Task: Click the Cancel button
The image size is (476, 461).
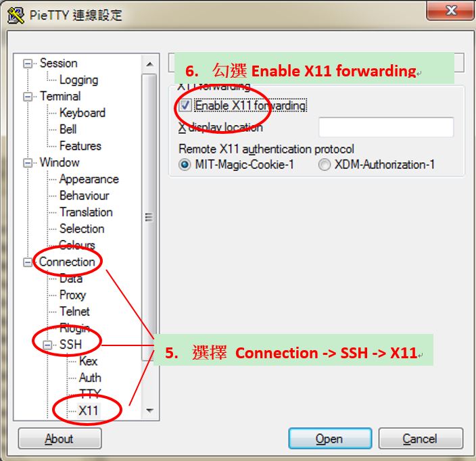Action: [x=421, y=439]
